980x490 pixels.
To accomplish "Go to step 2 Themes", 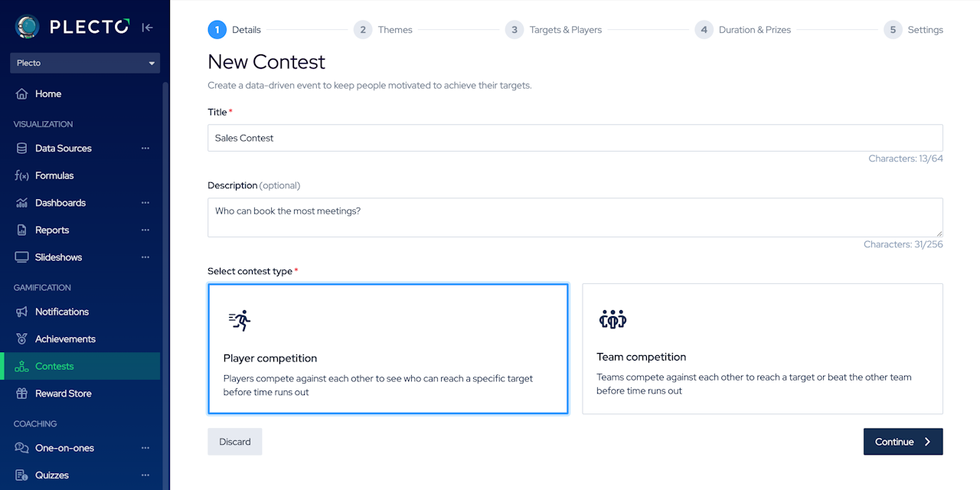I will [384, 30].
